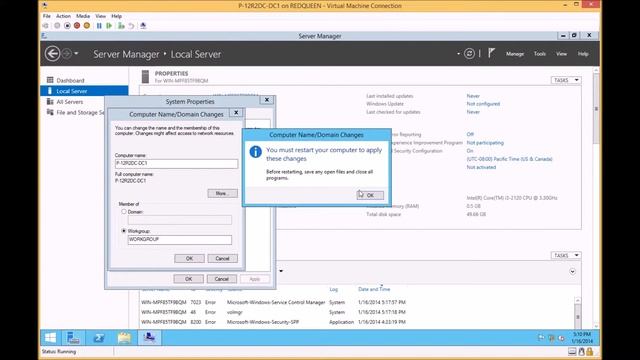The image size is (640, 360).
Task: Pause the virtual machine
Action: point(99,26)
